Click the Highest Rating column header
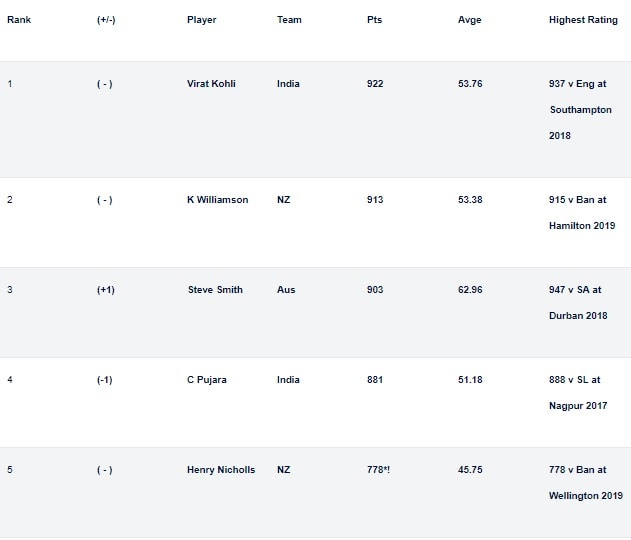631x540 pixels. coord(583,20)
